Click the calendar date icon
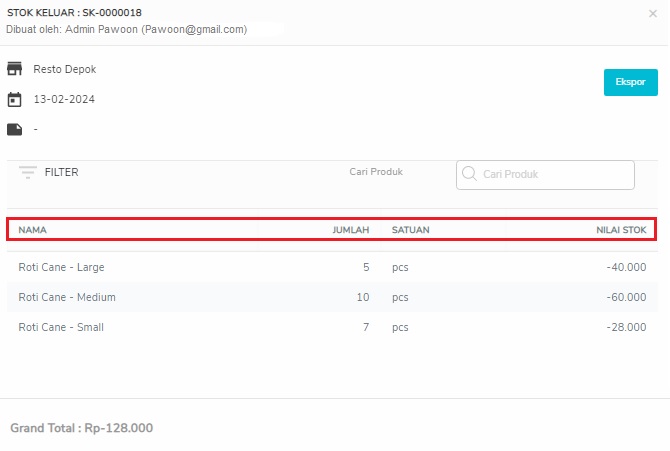The height and width of the screenshot is (451, 670). (x=15, y=99)
